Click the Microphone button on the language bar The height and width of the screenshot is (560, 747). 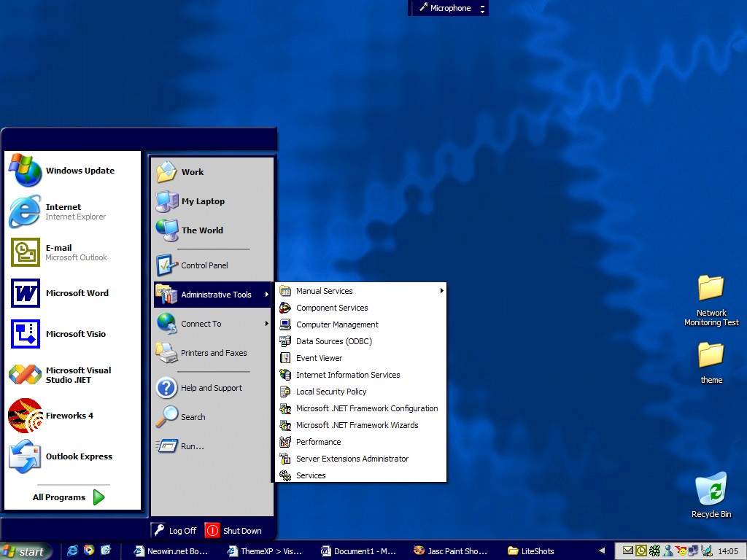[x=445, y=8]
